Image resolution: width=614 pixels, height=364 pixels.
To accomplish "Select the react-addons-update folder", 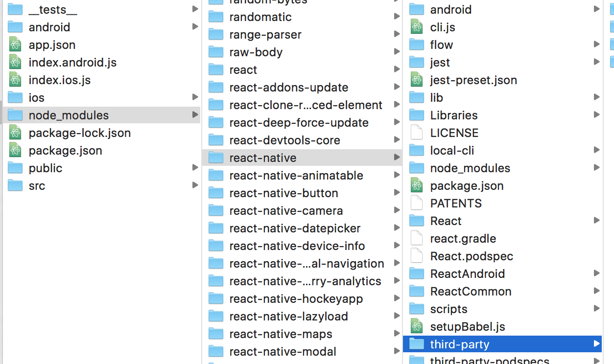I will (x=302, y=88).
